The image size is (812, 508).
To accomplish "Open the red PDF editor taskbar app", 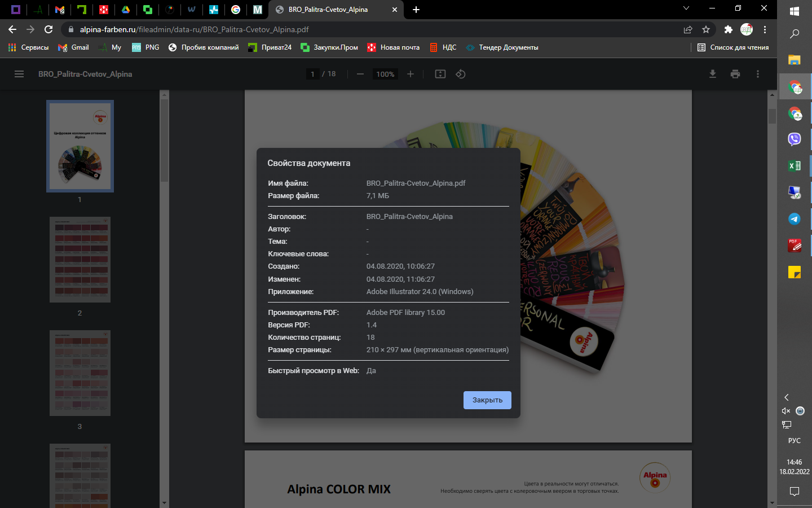I will point(795,246).
